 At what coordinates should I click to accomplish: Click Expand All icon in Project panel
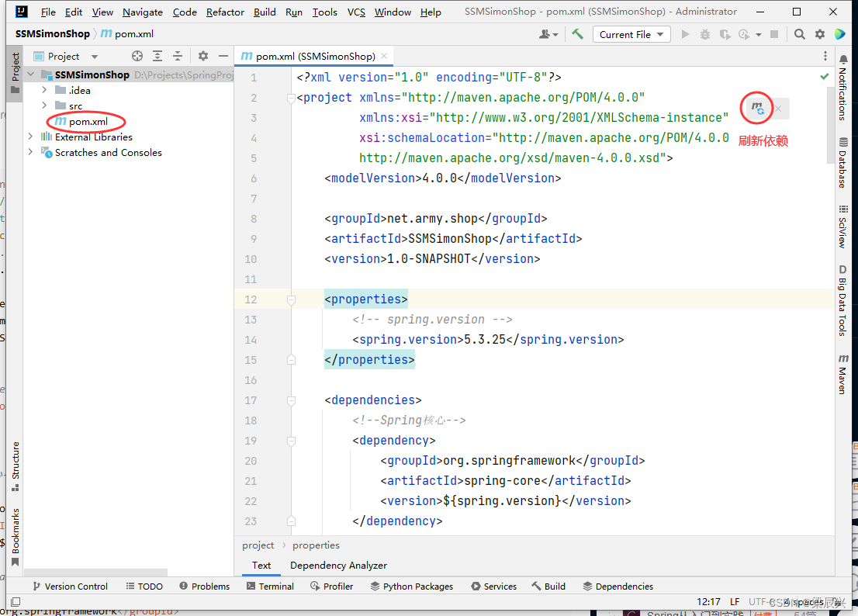pos(157,56)
